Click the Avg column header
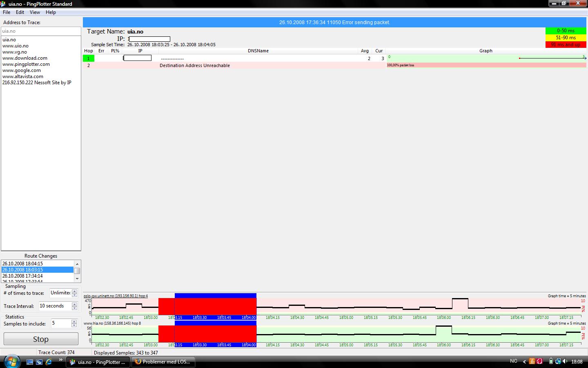Screen dimensions: 588x368 (x=365, y=51)
